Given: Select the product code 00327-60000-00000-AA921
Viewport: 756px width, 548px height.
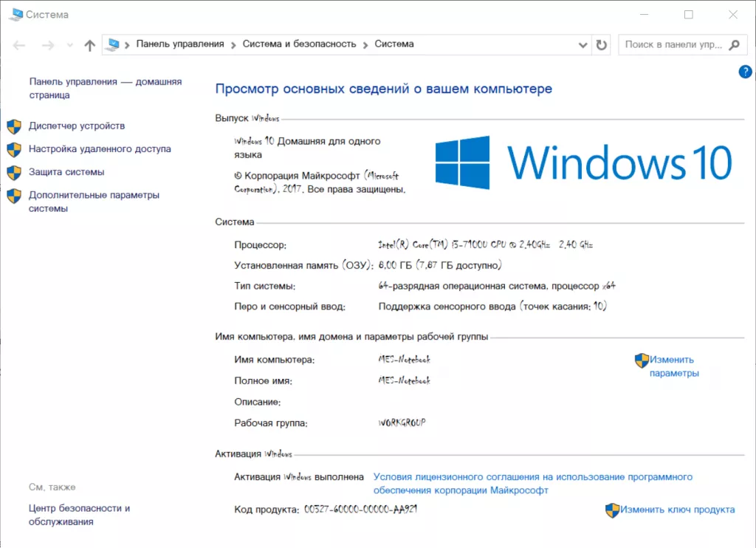Looking at the screenshot, I should coord(360,509).
